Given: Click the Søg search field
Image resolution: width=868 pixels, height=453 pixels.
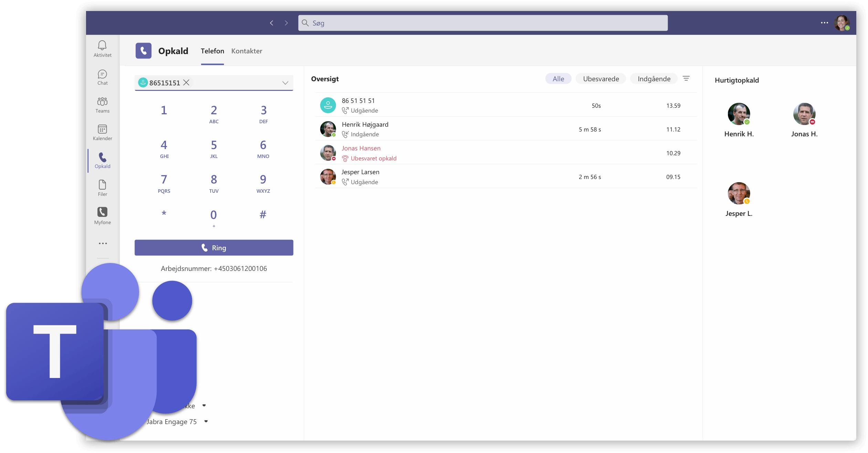Looking at the screenshot, I should [x=483, y=23].
